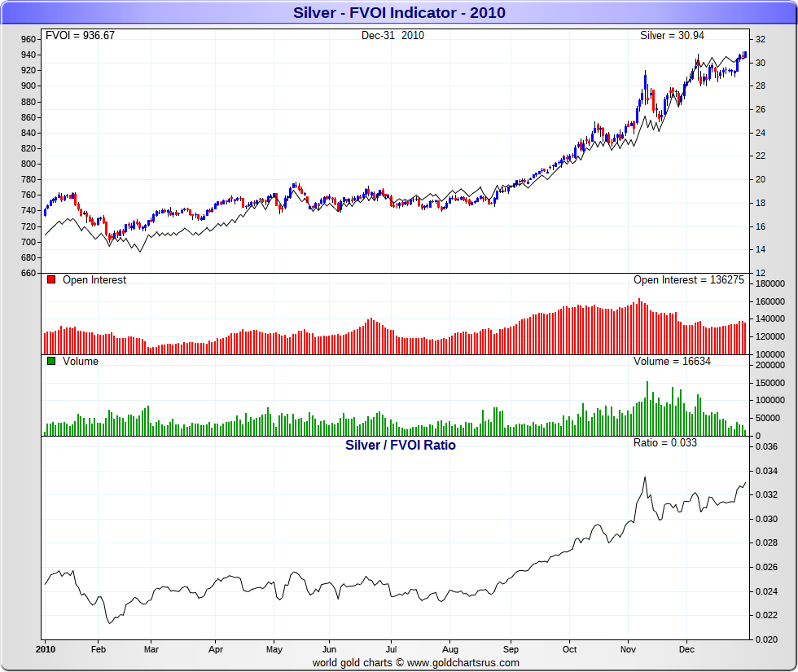Click the 0.036 ratio axis value

tap(766, 446)
